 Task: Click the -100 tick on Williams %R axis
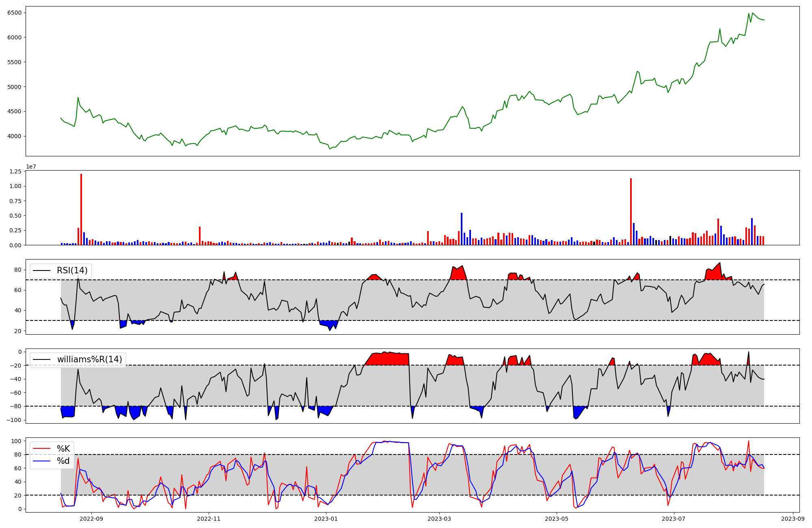tap(14, 420)
